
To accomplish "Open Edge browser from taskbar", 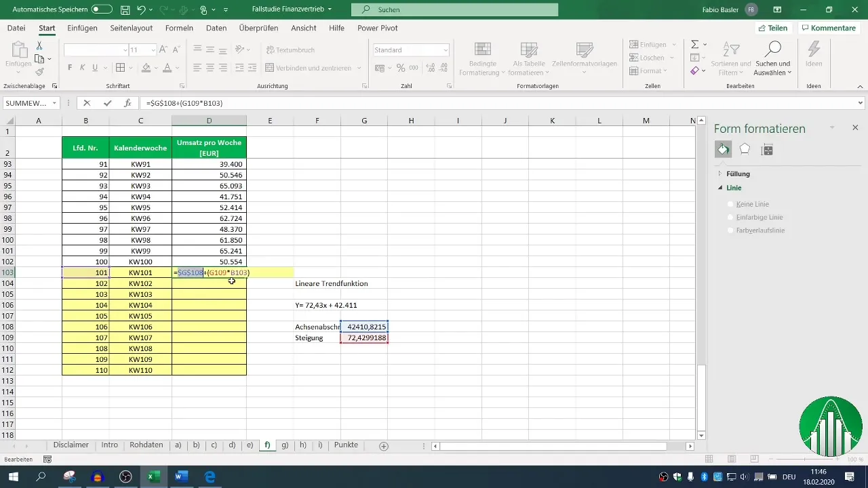I will tap(210, 476).
